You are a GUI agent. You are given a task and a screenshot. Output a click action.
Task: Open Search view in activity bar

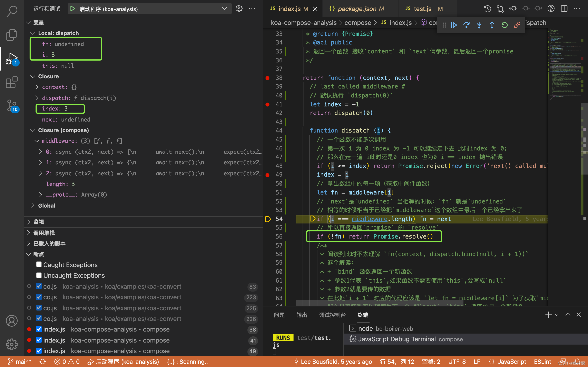tap(12, 11)
